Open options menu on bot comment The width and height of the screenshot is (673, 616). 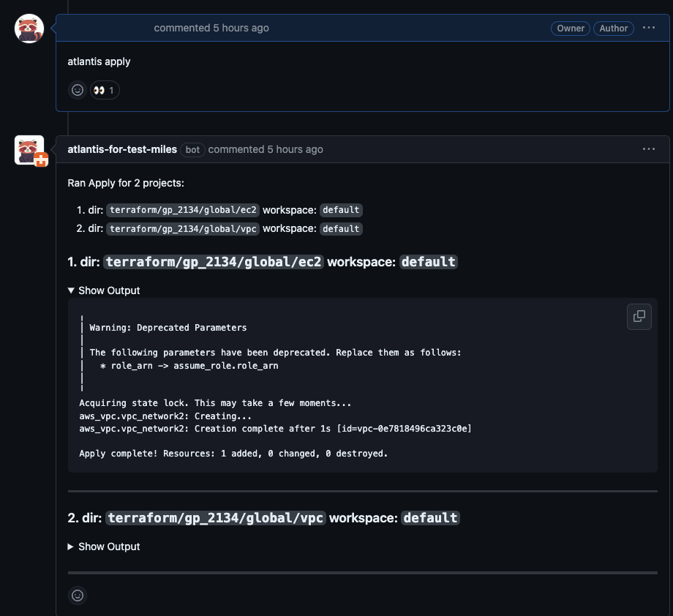649,149
